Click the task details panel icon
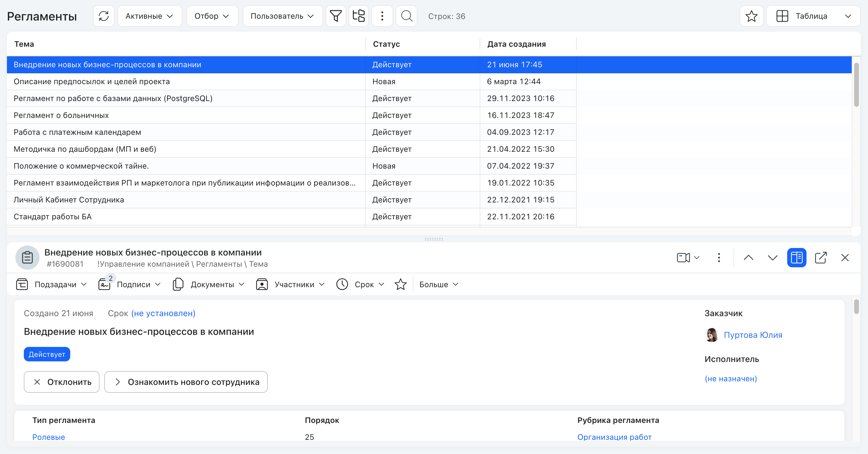 pyautogui.click(x=797, y=257)
